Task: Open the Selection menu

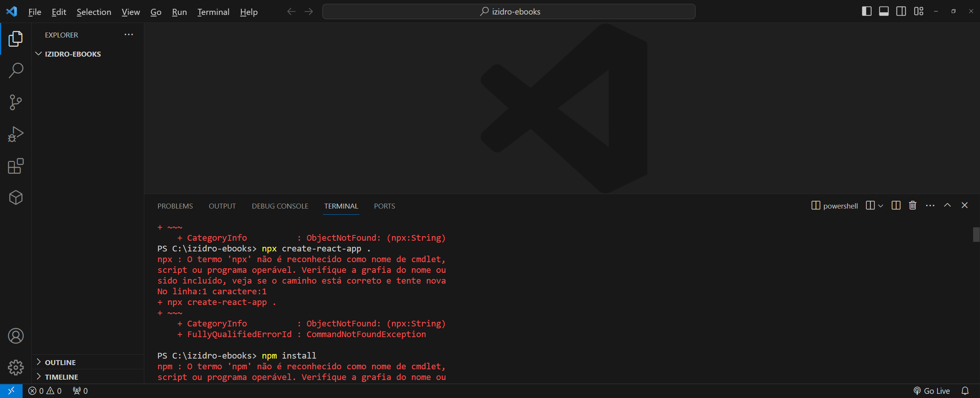Action: (94, 12)
